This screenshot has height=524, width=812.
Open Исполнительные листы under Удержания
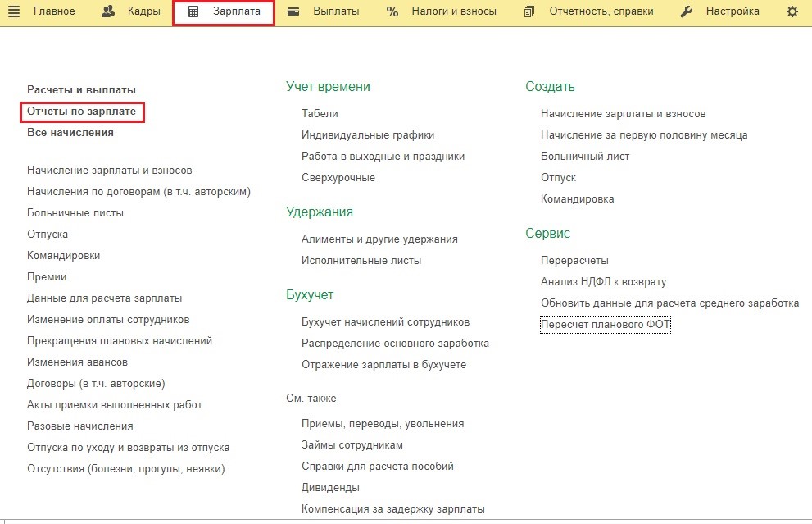361,261
